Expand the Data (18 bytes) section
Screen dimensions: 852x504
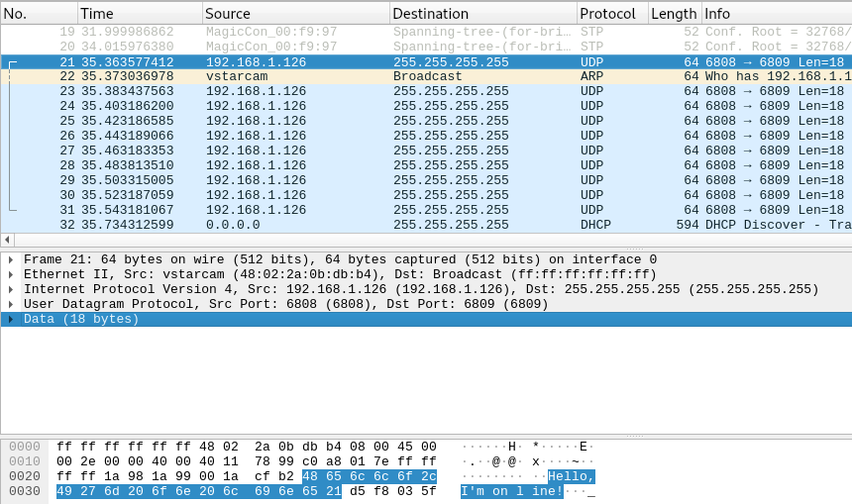click(10, 319)
